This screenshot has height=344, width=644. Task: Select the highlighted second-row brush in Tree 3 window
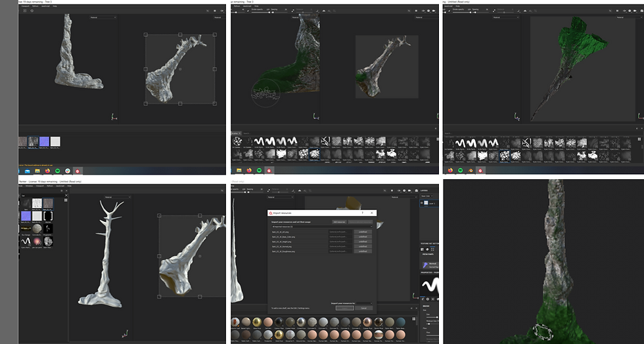[x=314, y=154]
